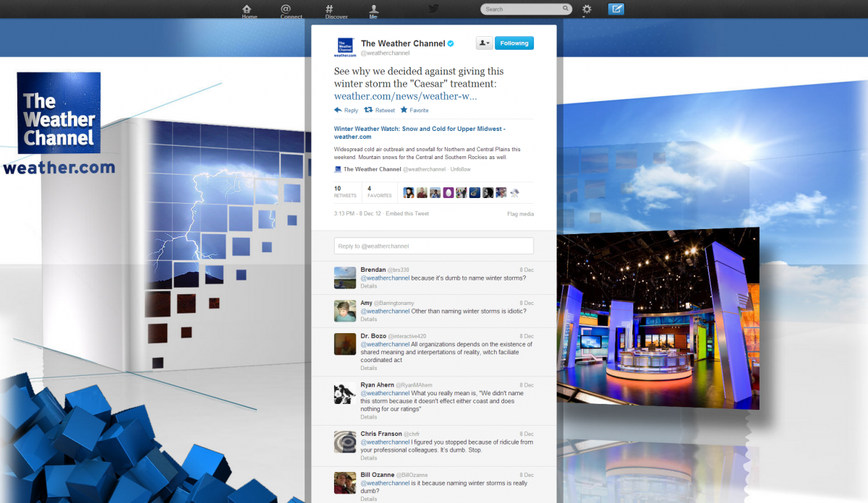Open the user actions dropdown
Image resolution: width=868 pixels, height=503 pixels.
coord(484,43)
